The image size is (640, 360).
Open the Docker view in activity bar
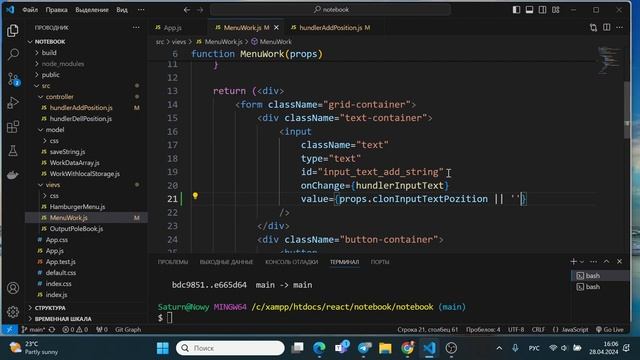click(13, 175)
